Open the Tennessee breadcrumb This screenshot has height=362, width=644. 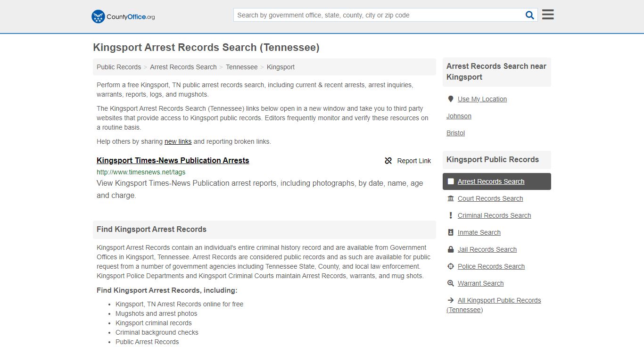tap(242, 67)
